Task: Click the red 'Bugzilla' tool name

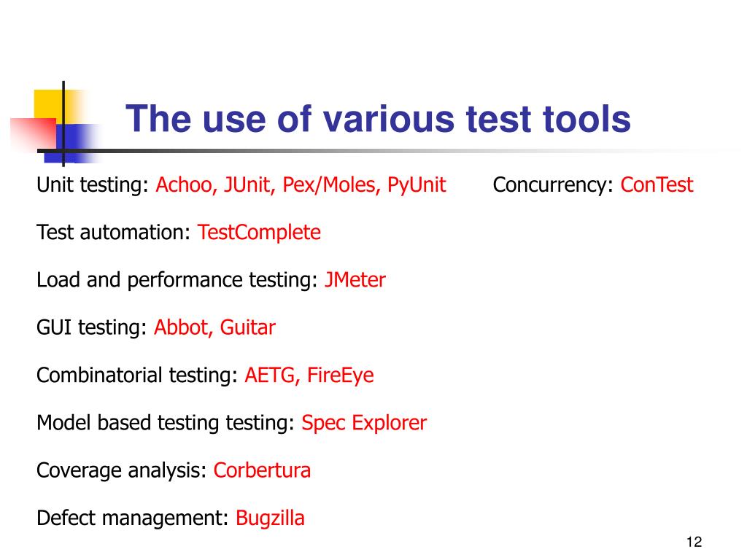Action: [x=270, y=518]
